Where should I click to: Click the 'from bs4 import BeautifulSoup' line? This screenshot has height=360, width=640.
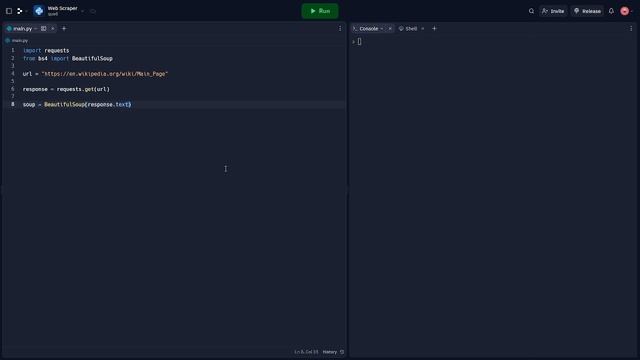[68, 58]
